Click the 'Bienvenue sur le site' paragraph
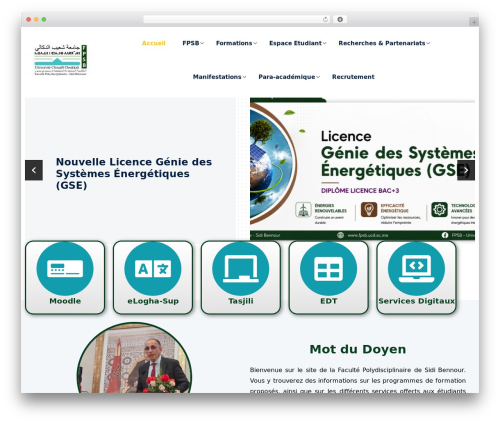The height and width of the screenshot is (423, 500). [x=358, y=380]
